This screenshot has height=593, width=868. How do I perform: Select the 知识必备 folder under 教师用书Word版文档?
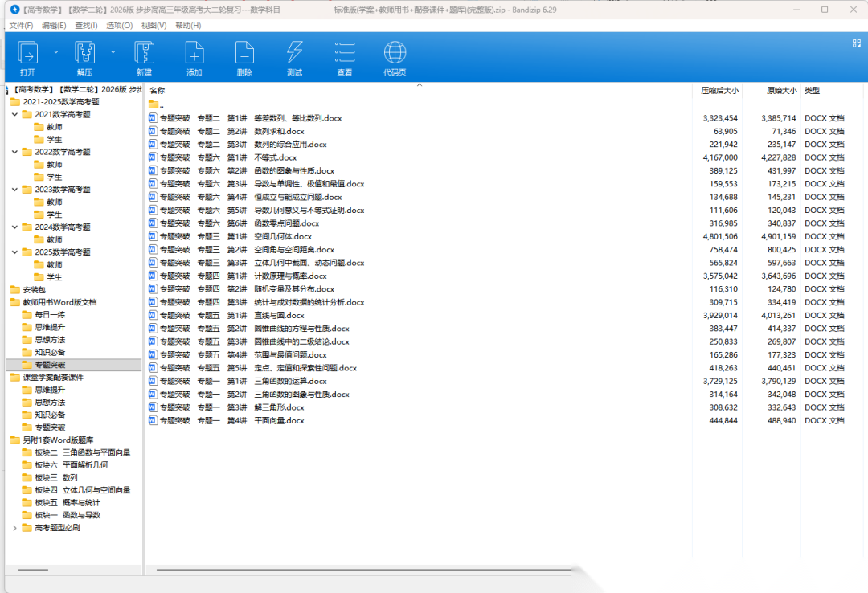(x=50, y=352)
